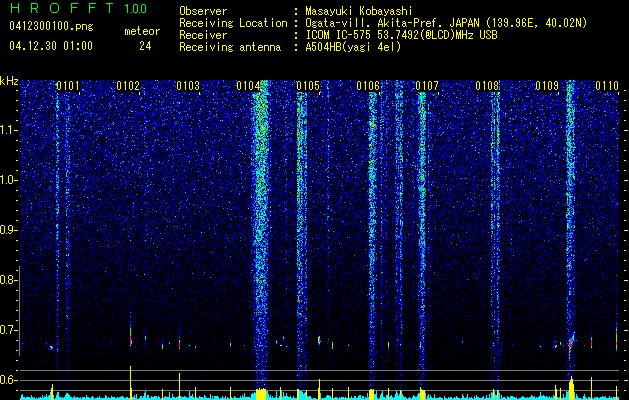Image resolution: width=629 pixels, height=400 pixels.
Task: Click the 0102 time marker
Action: point(128,86)
